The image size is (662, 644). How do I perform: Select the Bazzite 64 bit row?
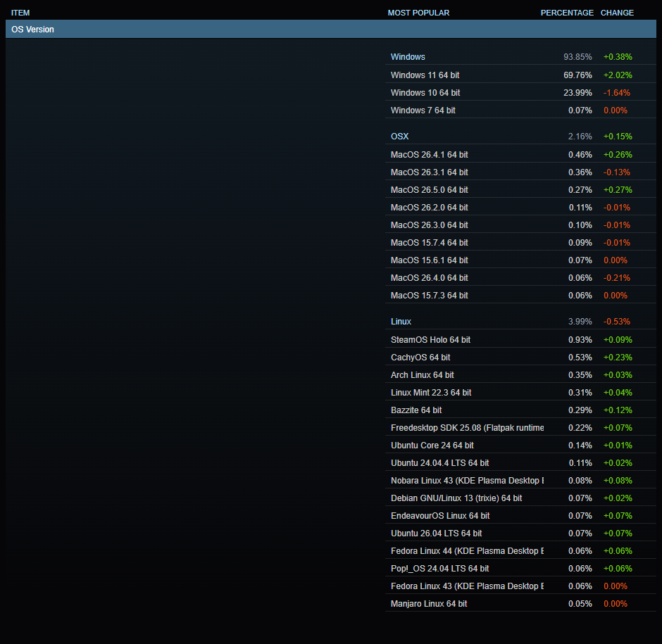pyautogui.click(x=520, y=410)
